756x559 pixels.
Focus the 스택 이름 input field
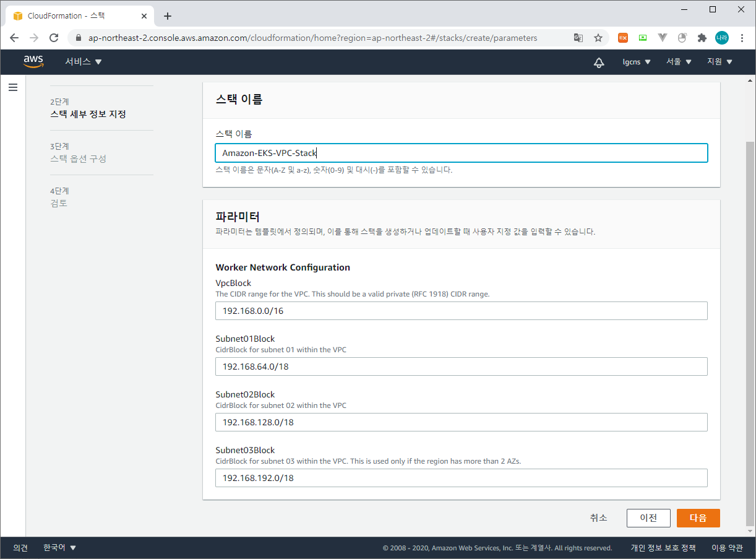pyautogui.click(x=462, y=153)
